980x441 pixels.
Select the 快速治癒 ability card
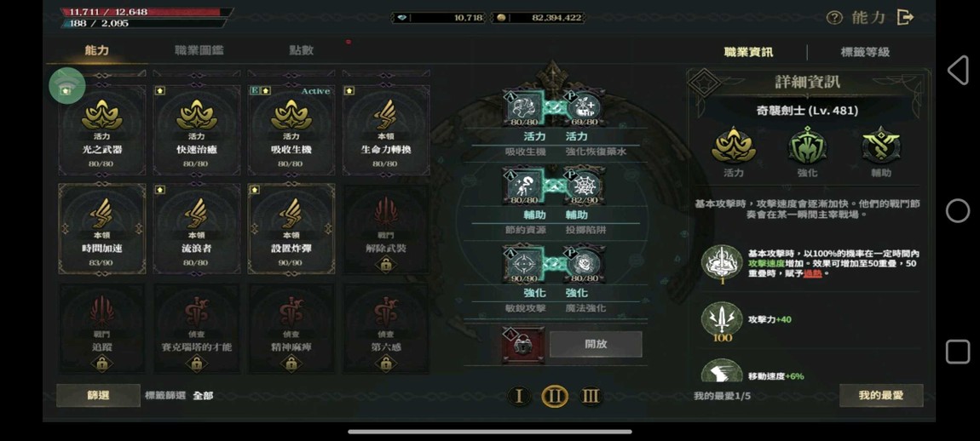click(196, 130)
